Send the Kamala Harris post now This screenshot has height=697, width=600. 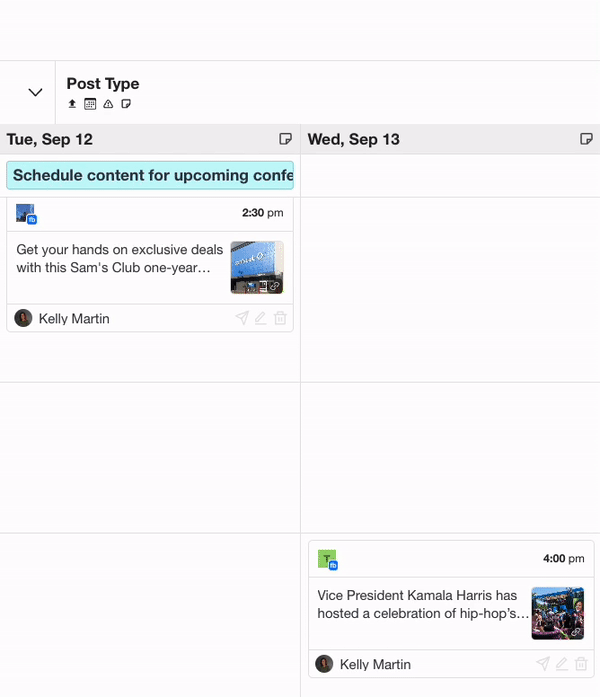(x=543, y=664)
